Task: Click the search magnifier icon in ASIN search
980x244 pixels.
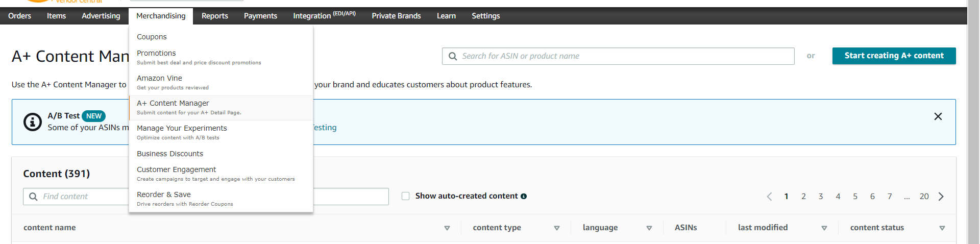Action: point(453,56)
